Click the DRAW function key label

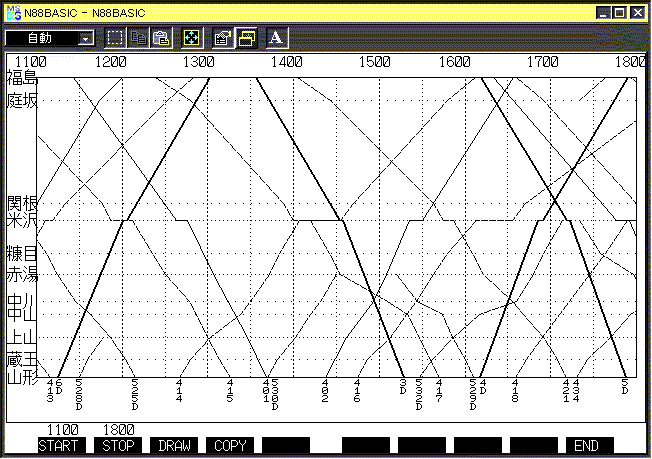click(x=174, y=445)
